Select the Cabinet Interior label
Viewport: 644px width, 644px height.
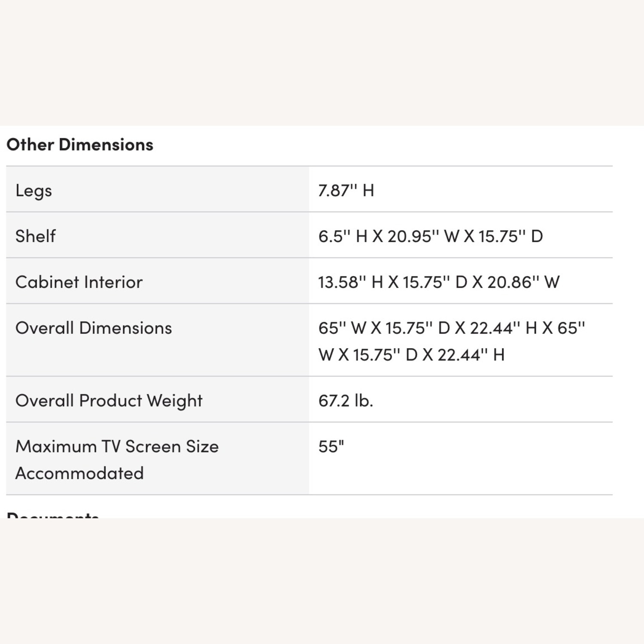point(79,282)
